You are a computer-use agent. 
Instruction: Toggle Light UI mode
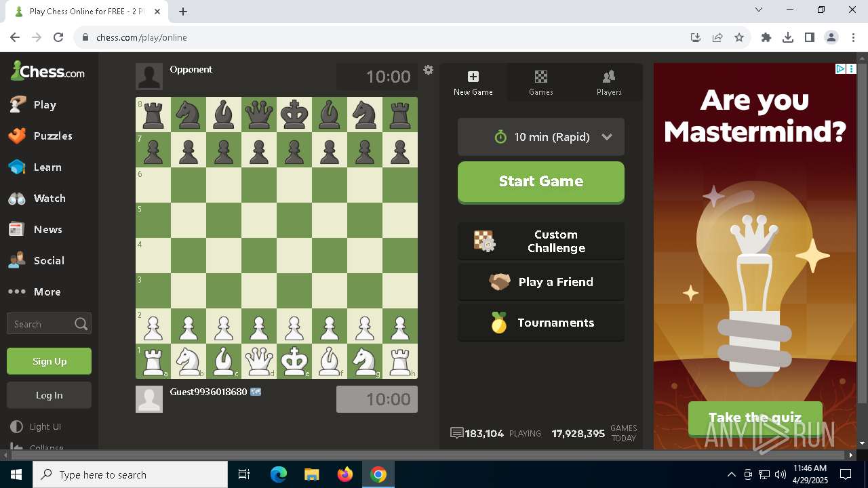37,426
